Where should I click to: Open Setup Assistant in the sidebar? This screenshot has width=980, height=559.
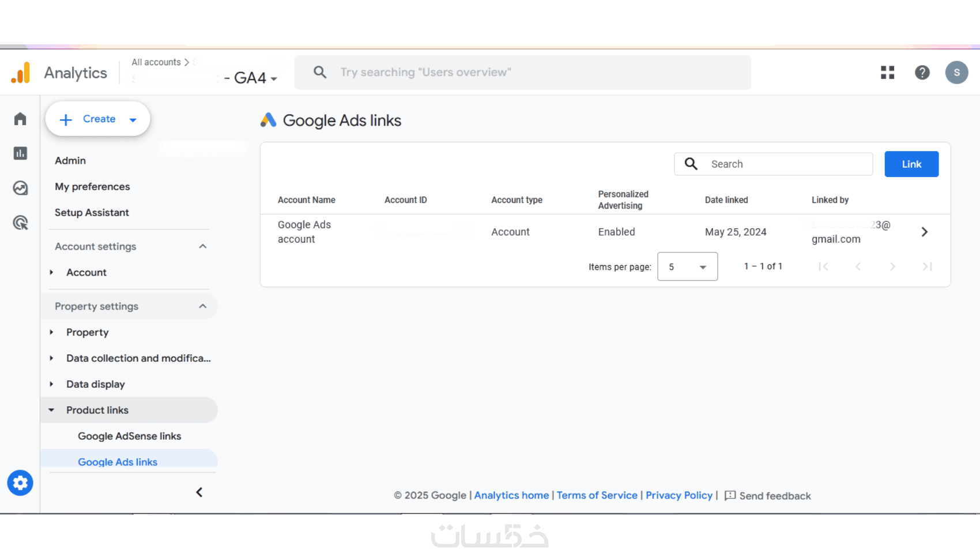coord(92,213)
